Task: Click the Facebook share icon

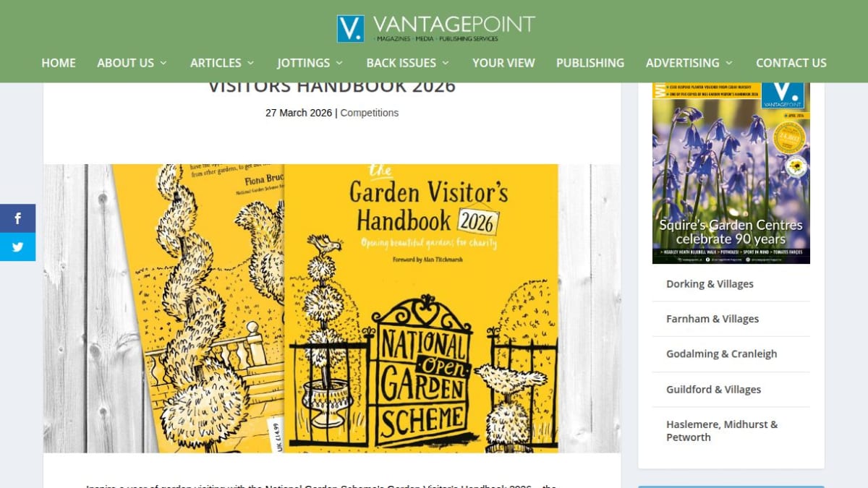Action: coord(17,218)
